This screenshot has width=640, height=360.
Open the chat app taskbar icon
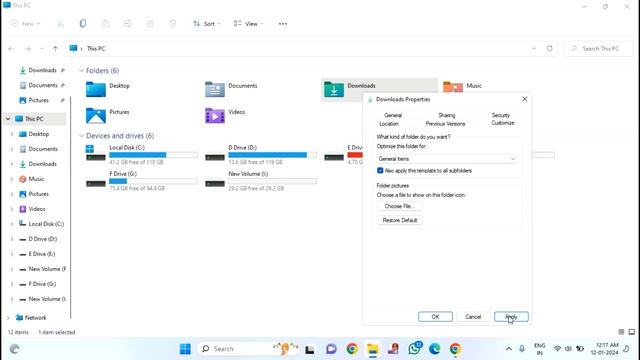pos(331,349)
